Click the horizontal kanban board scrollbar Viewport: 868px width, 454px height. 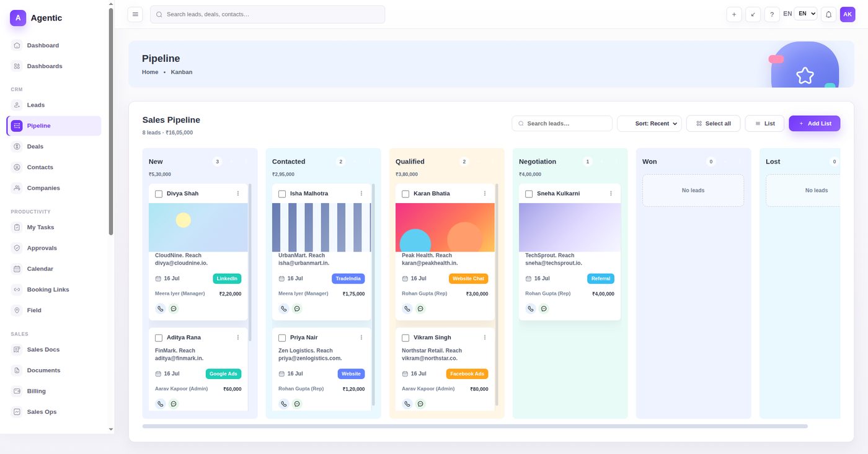475,426
